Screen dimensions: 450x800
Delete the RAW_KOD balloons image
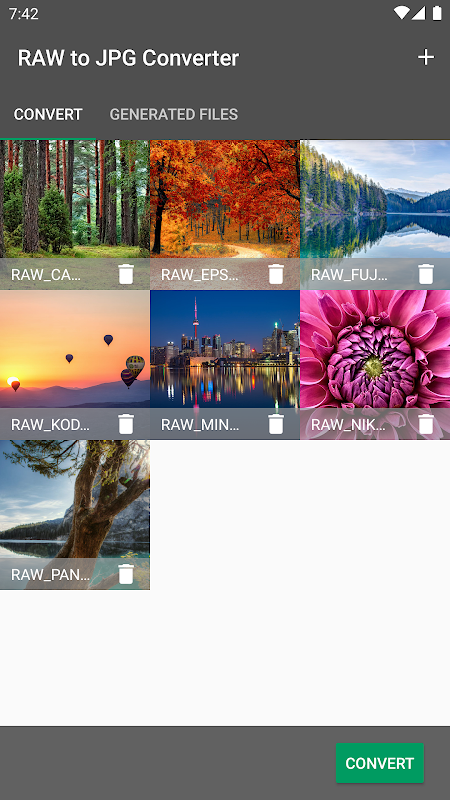click(126, 424)
